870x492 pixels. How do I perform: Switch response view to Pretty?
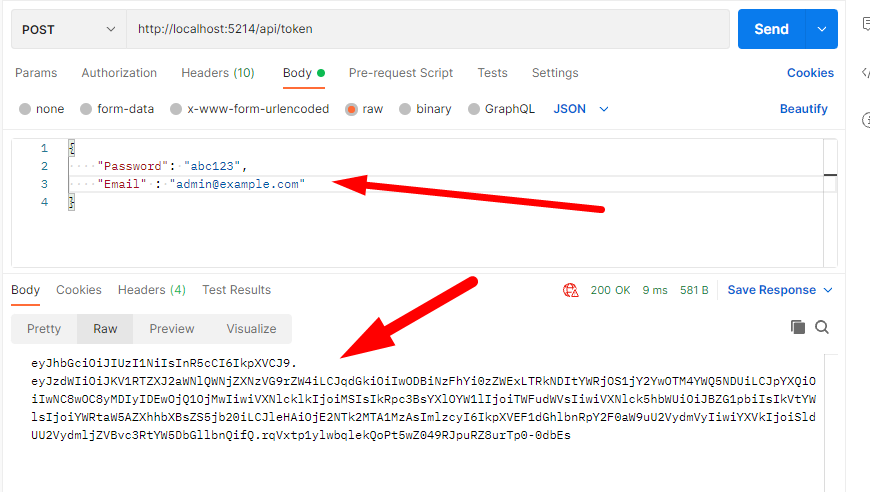click(44, 329)
